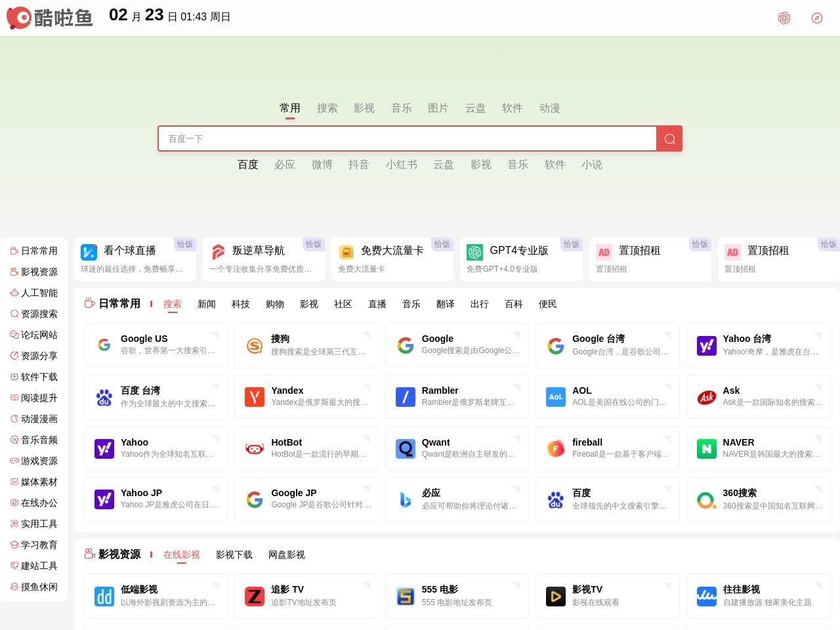Click the 免费大流量卡 yellow icon

click(346, 252)
